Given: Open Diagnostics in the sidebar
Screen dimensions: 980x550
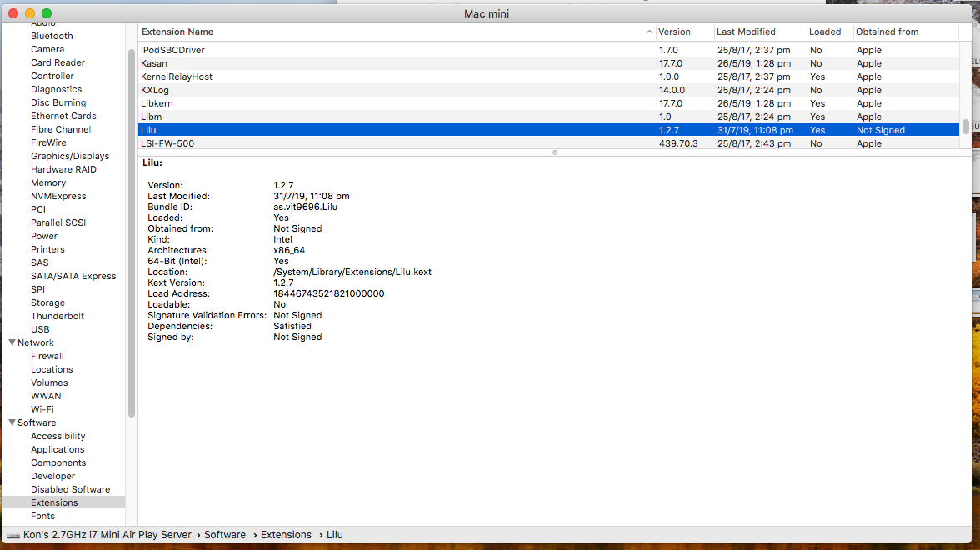Looking at the screenshot, I should point(57,89).
